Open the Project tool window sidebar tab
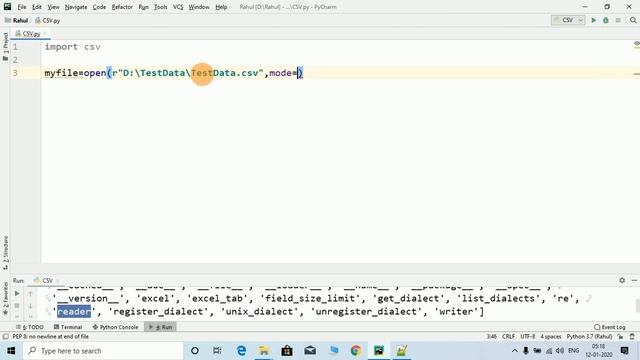 tap(5, 46)
